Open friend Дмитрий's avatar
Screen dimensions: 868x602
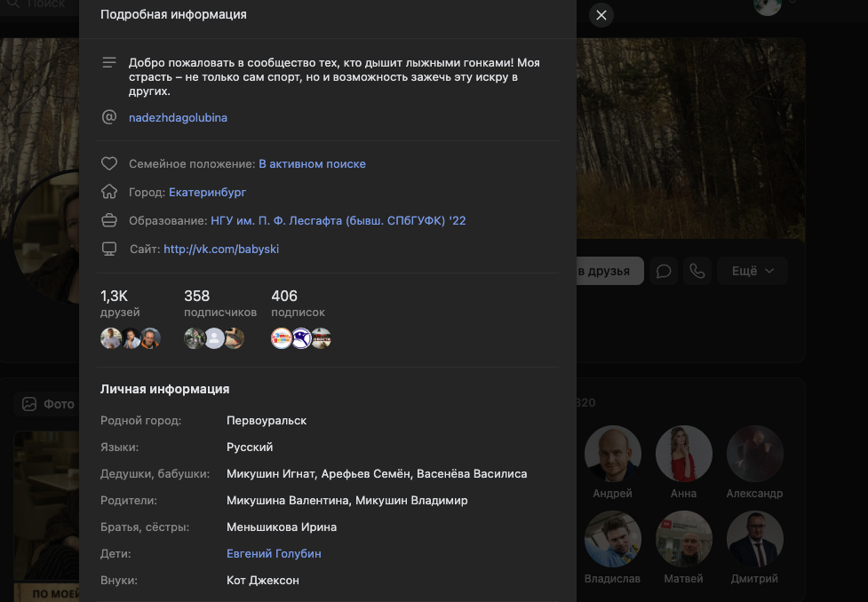(754, 539)
